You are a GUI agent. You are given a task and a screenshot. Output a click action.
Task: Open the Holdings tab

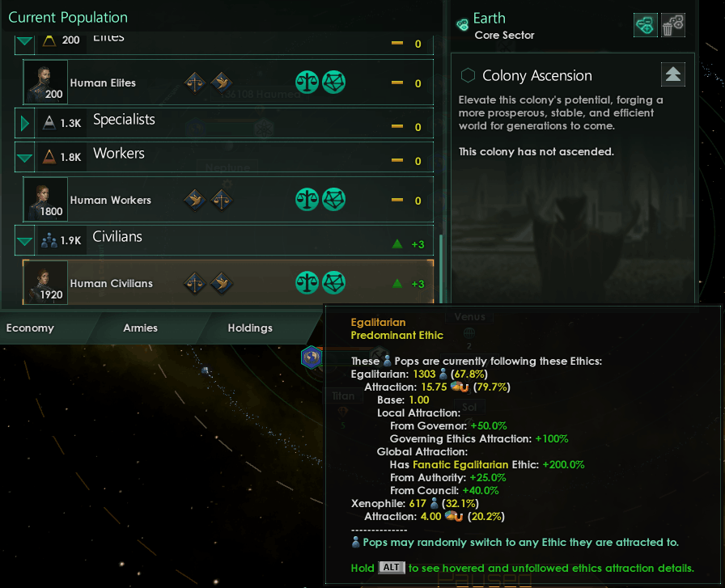pyautogui.click(x=250, y=328)
